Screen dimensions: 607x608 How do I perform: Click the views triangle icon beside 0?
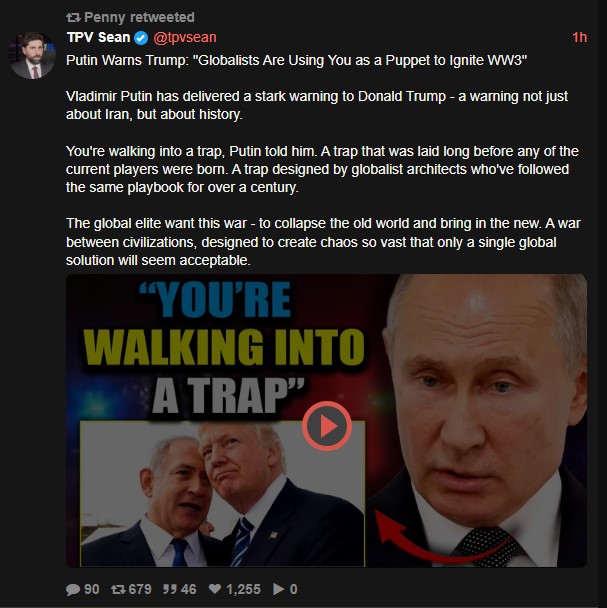(x=278, y=589)
